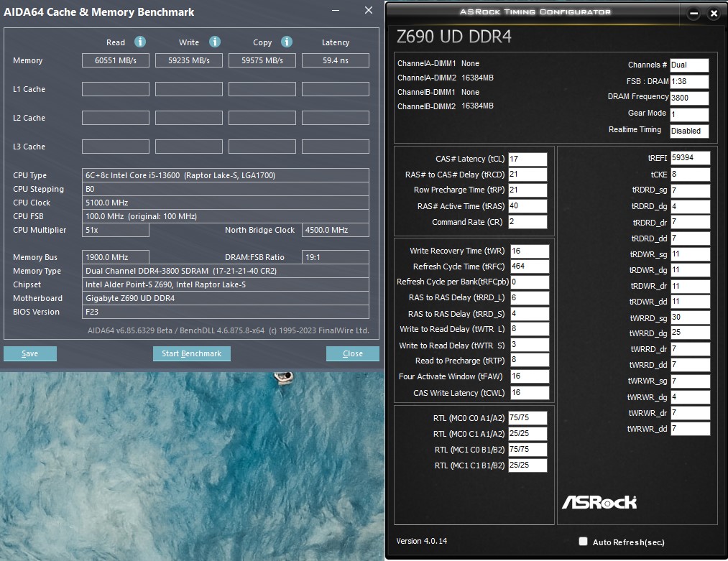Minimize the ASRock Timing Configurator window
This screenshot has height=561, width=728.
(694, 14)
